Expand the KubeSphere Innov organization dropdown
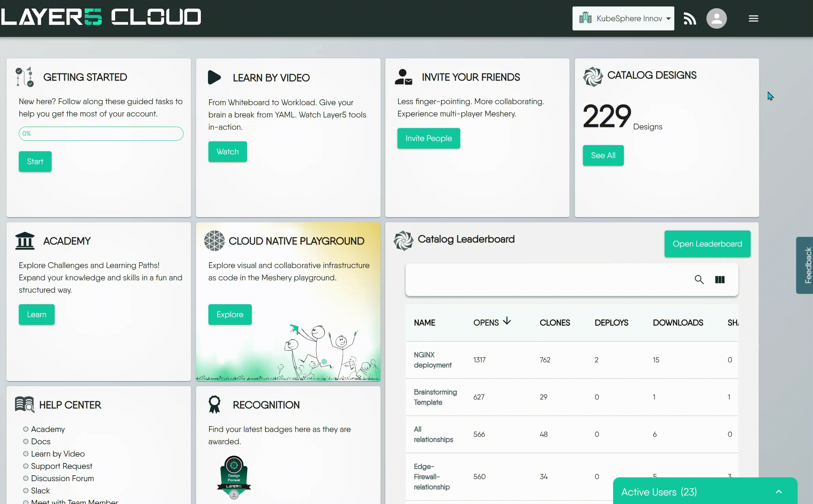813x504 pixels. point(623,18)
